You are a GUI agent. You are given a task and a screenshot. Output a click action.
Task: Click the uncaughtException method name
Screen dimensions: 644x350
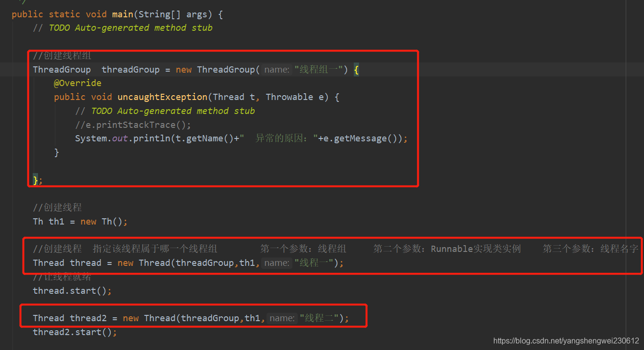pos(162,97)
